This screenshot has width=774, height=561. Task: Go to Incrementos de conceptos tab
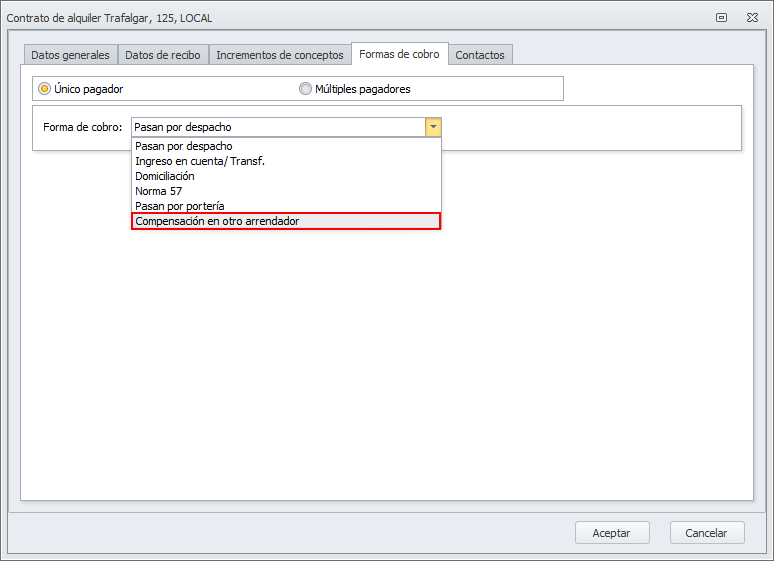[x=280, y=55]
